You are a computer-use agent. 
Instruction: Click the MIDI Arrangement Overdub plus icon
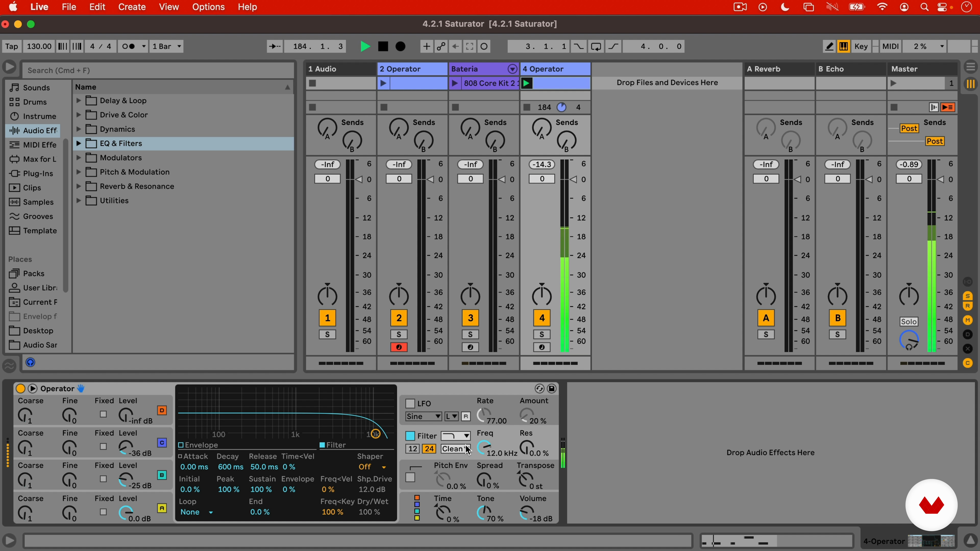426,46
